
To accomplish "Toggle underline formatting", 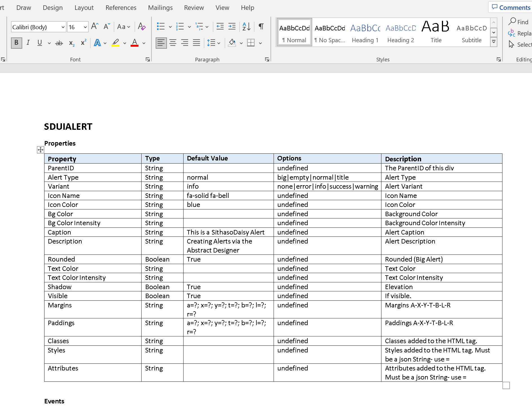I will click(x=40, y=43).
